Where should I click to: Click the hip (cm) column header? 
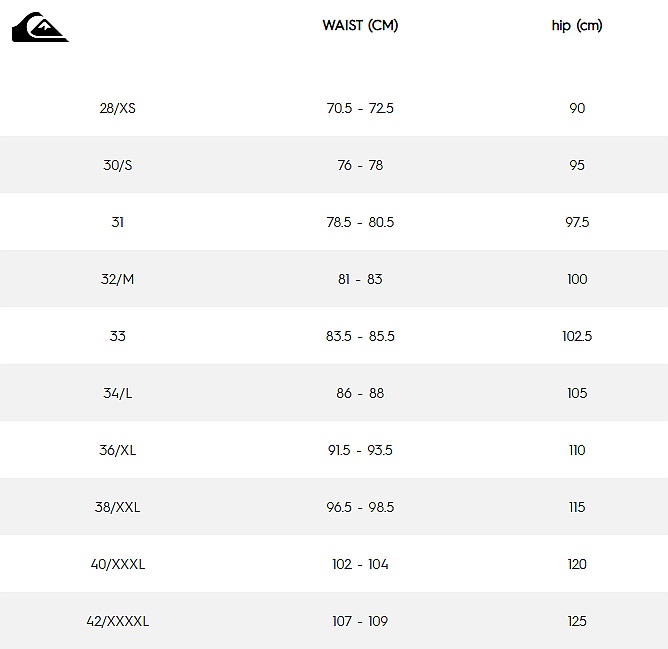[577, 26]
